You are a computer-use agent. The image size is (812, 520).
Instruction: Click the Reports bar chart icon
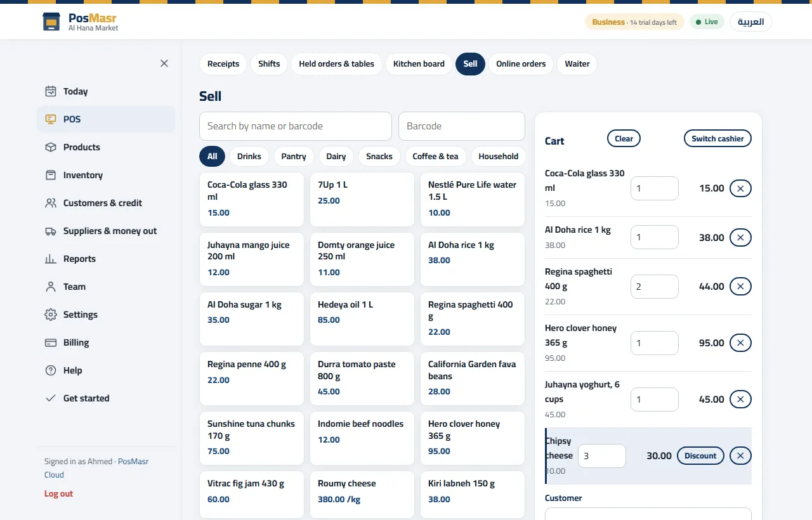(51, 259)
